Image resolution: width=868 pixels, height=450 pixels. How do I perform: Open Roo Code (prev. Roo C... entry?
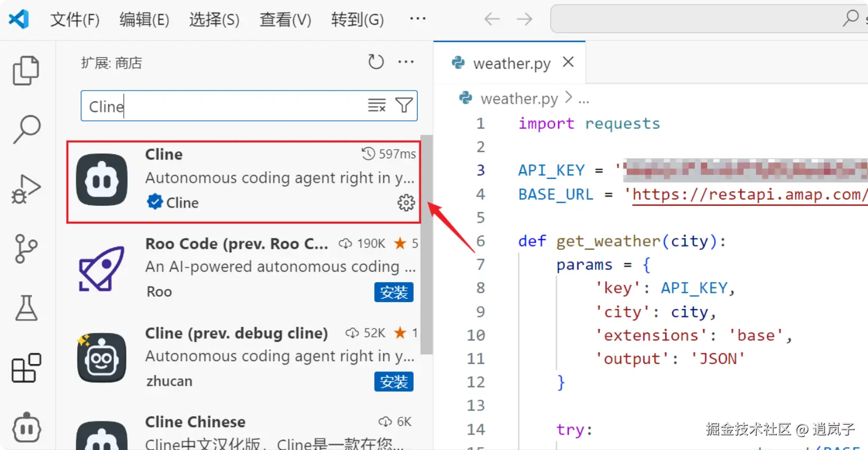tap(237, 244)
